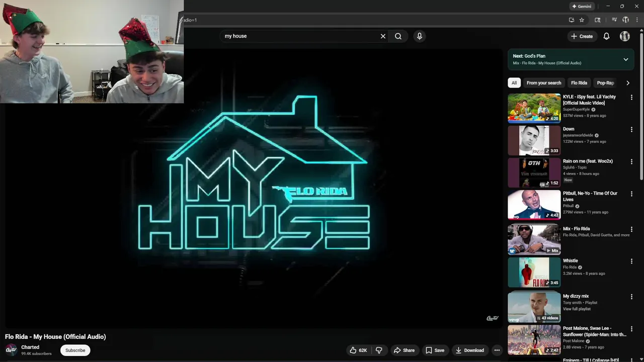Like the video showing 62K
Image resolution: width=644 pixels, height=362 pixels.
[x=358, y=350]
